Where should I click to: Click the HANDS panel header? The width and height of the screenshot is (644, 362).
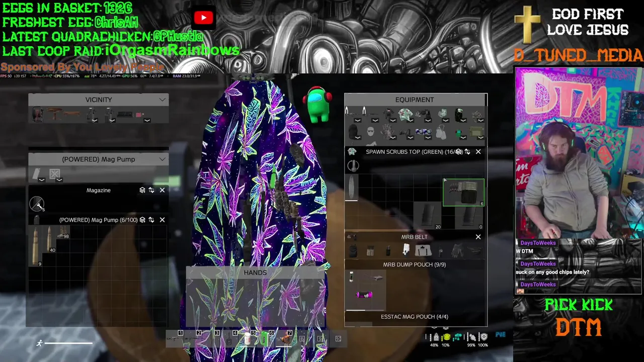click(x=255, y=273)
